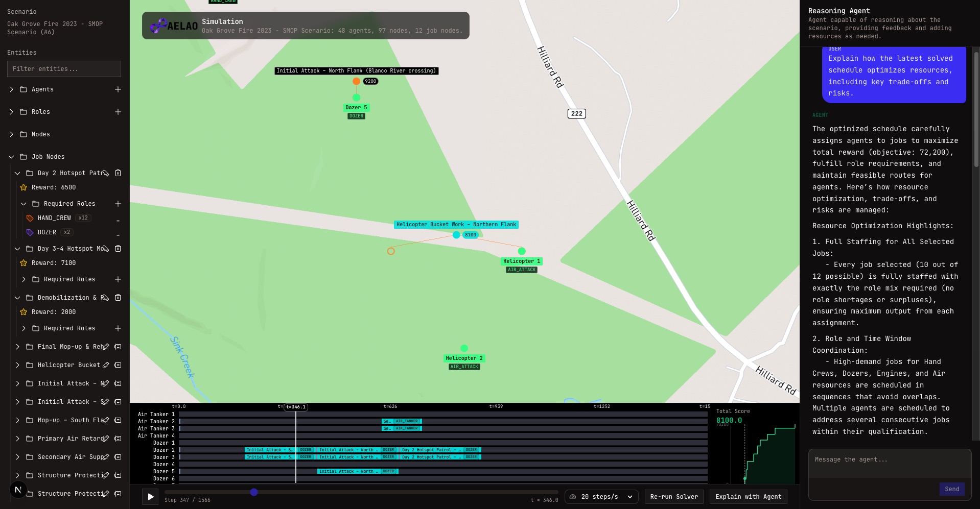Viewport: 980px width, 509px height.
Task: Expand the Helicopter Bucket job node
Action: tap(17, 365)
